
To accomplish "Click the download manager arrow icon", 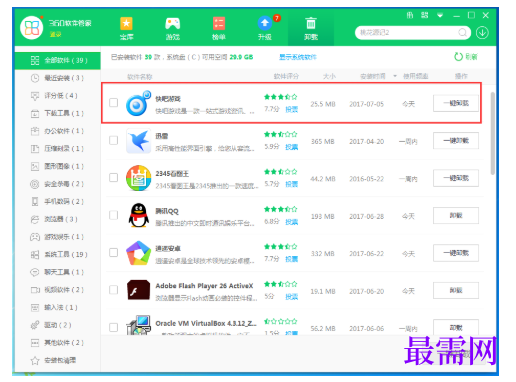I will pos(482,33).
